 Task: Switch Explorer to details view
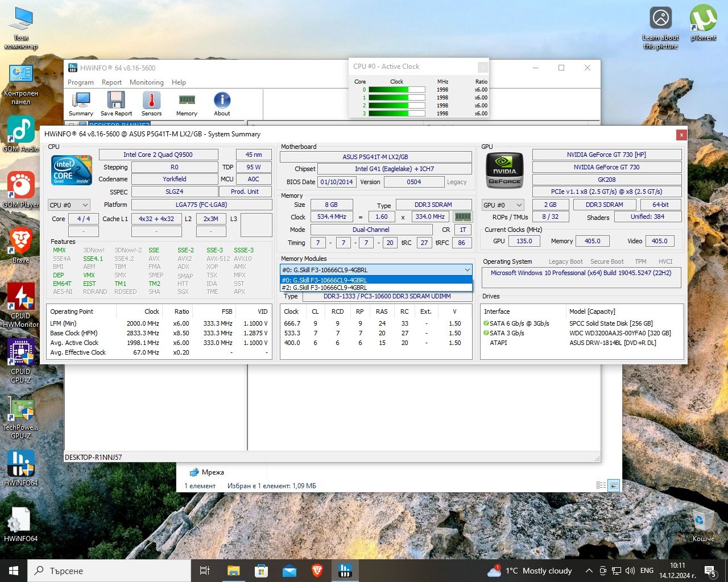click(601, 485)
